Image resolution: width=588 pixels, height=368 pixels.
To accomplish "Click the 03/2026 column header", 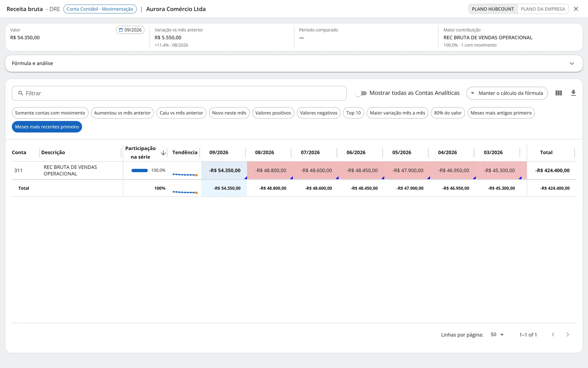I will (x=493, y=152).
